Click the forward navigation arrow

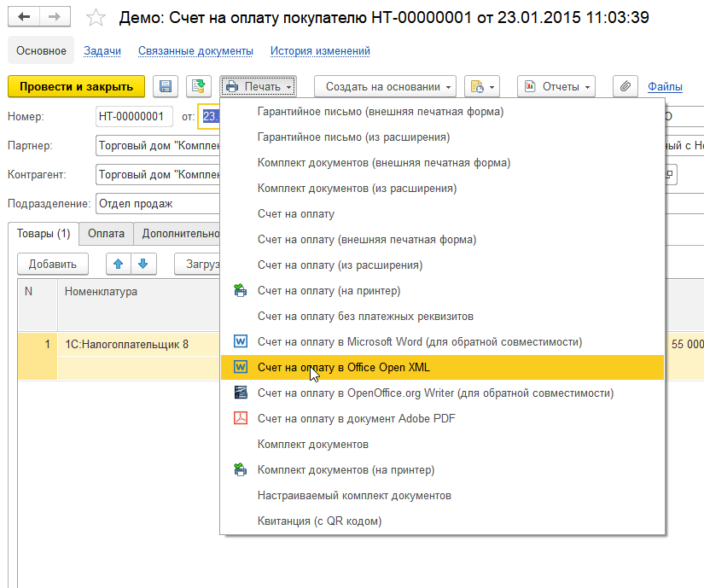[55, 18]
